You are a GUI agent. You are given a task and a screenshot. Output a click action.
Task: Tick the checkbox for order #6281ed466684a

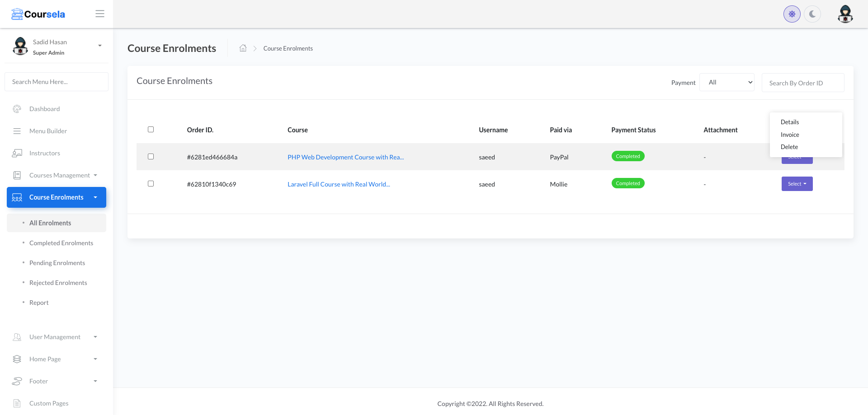[151, 156]
